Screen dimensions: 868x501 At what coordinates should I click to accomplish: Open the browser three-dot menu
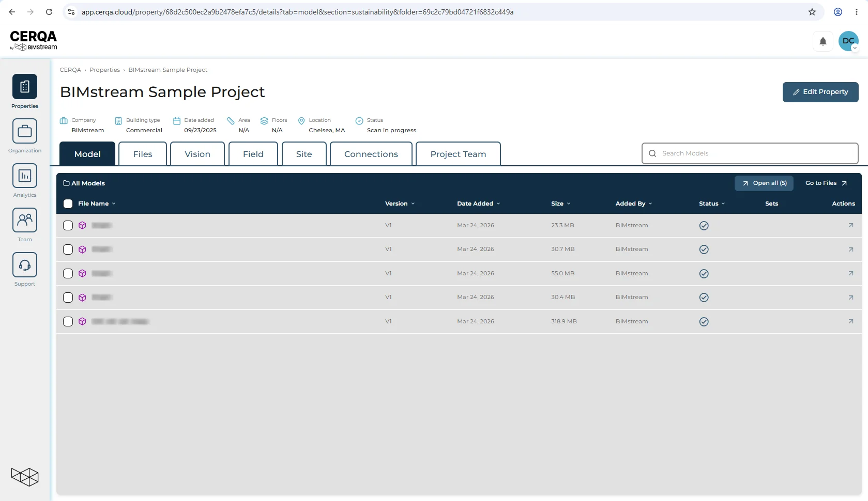(x=857, y=12)
